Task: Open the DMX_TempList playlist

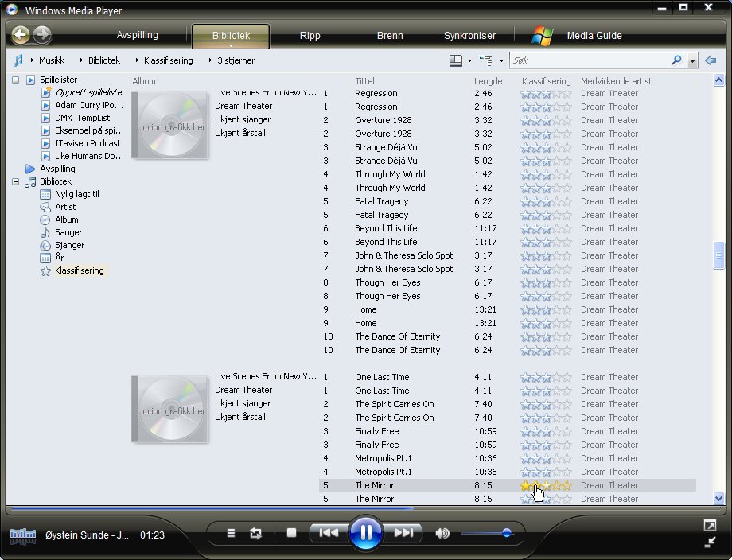Action: 82,118
